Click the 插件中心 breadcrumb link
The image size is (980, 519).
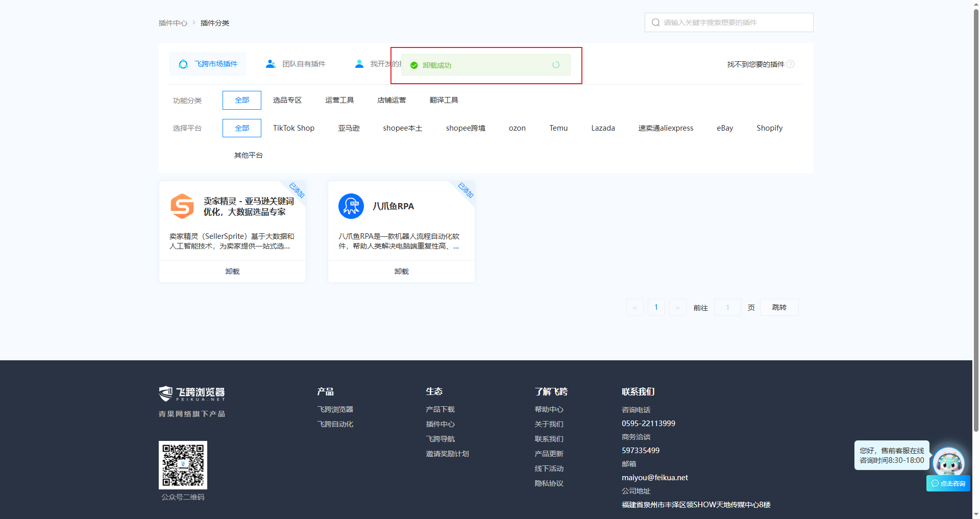(173, 23)
